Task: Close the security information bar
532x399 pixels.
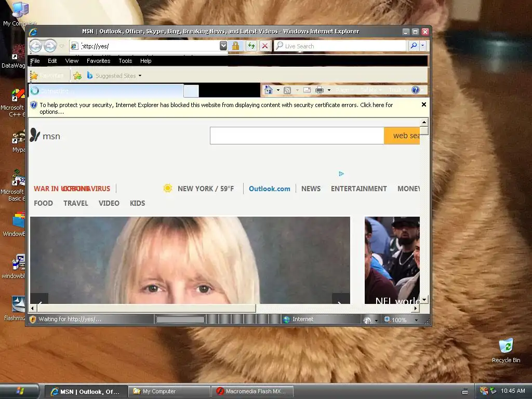Action: click(x=424, y=104)
